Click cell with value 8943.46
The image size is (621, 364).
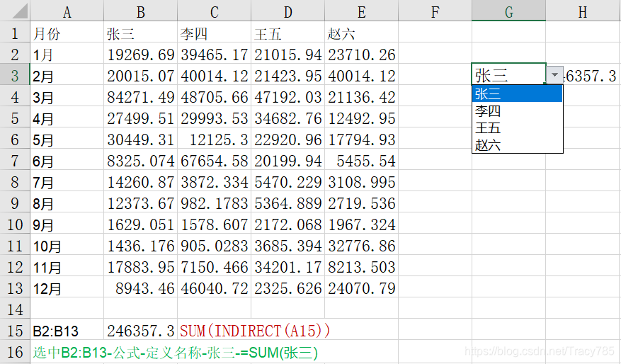(141, 288)
